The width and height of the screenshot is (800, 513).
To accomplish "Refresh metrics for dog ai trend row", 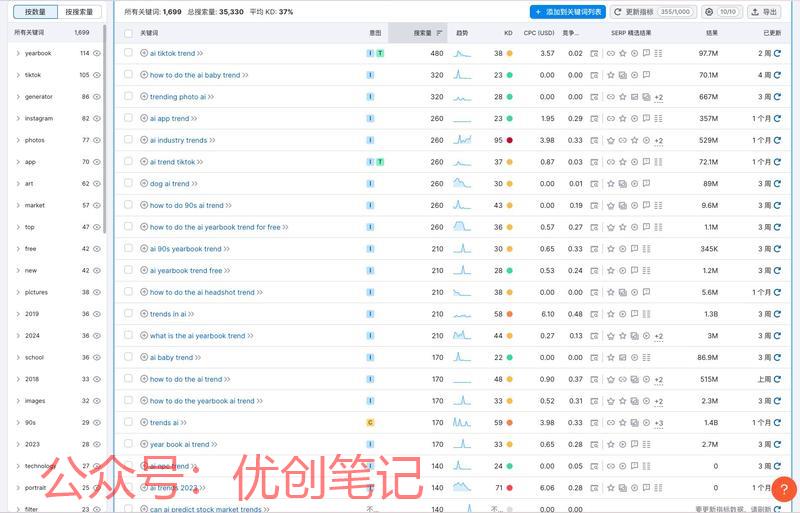I will tap(777, 183).
